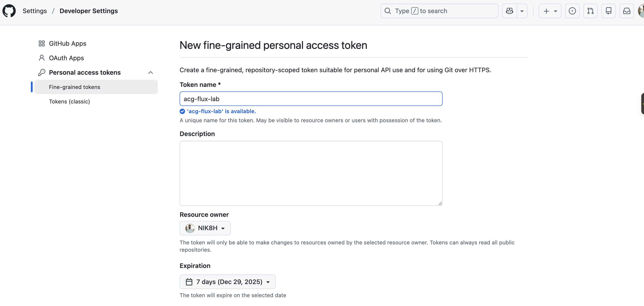Click the key icon beside Personal access tokens
The image size is (644, 306).
(x=41, y=72)
